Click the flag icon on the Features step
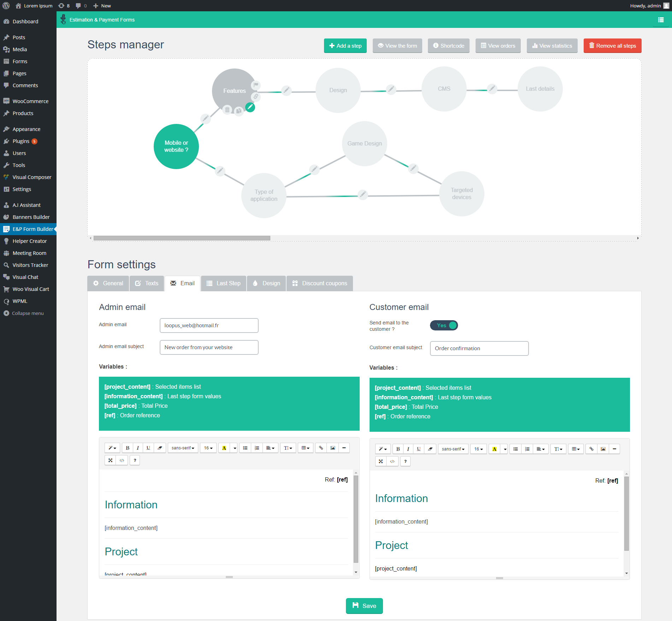 (x=255, y=85)
